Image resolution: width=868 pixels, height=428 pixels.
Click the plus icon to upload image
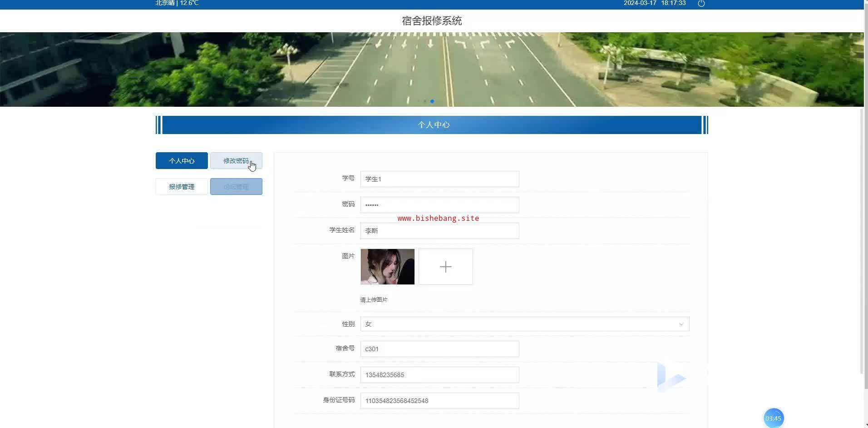(x=445, y=267)
